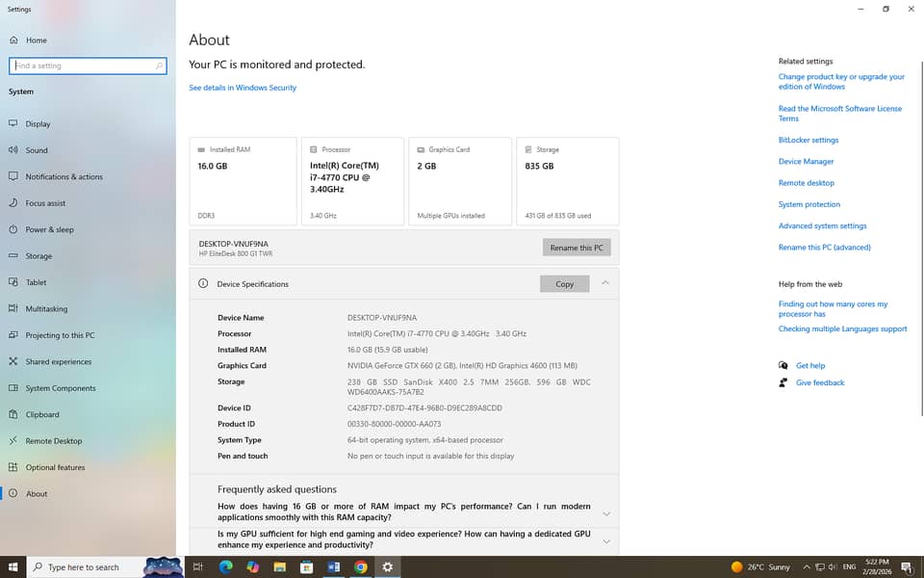The image size is (924, 578).
Task: Click the Find a setting search box
Action: coord(85,66)
